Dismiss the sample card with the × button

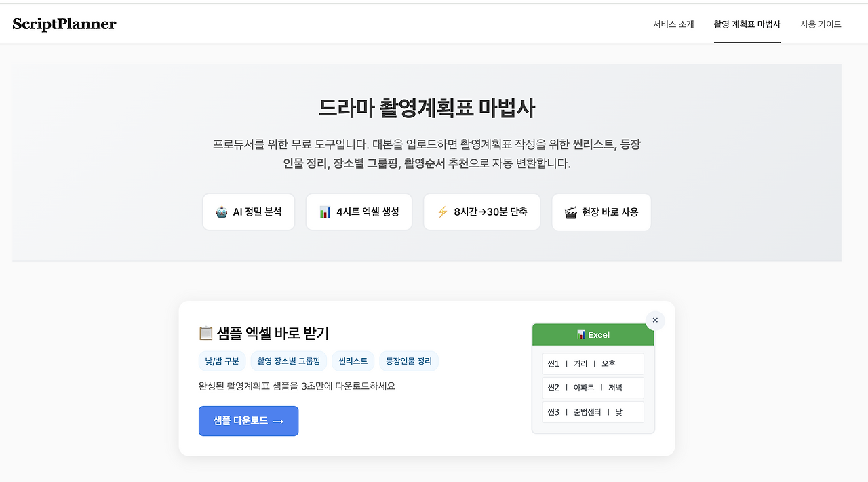[x=655, y=320]
